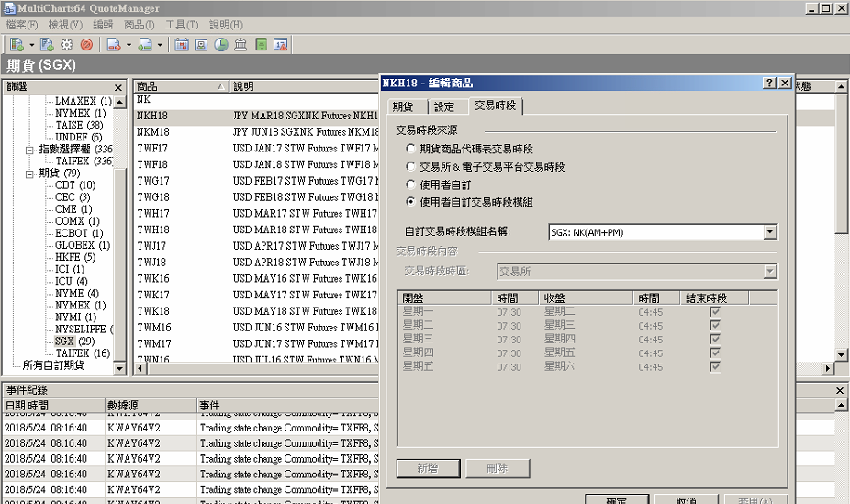This screenshot has width=850, height=504.
Task: Click the 取消 button
Action: tap(687, 499)
